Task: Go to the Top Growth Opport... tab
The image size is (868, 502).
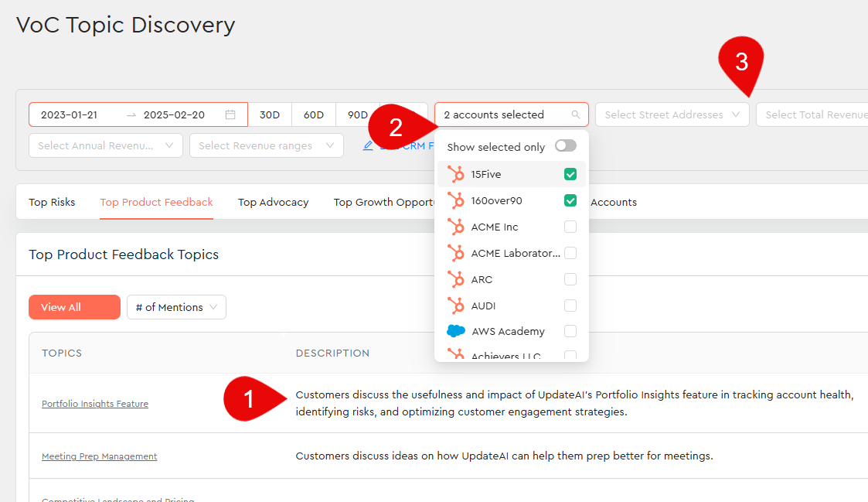Action: pos(384,202)
